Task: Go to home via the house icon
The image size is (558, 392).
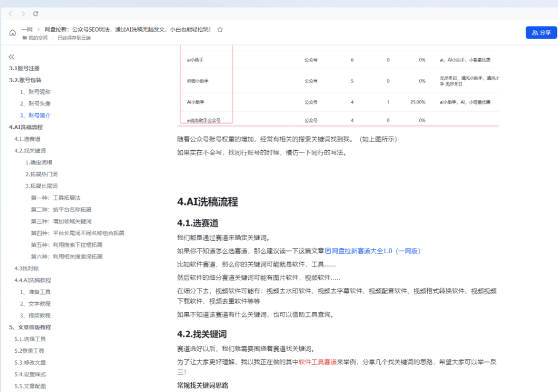Action: (x=12, y=33)
